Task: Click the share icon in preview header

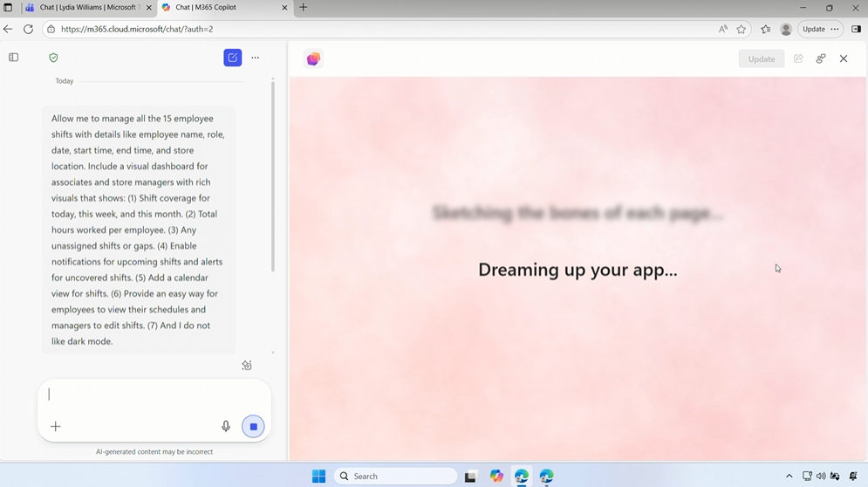Action: pos(798,58)
